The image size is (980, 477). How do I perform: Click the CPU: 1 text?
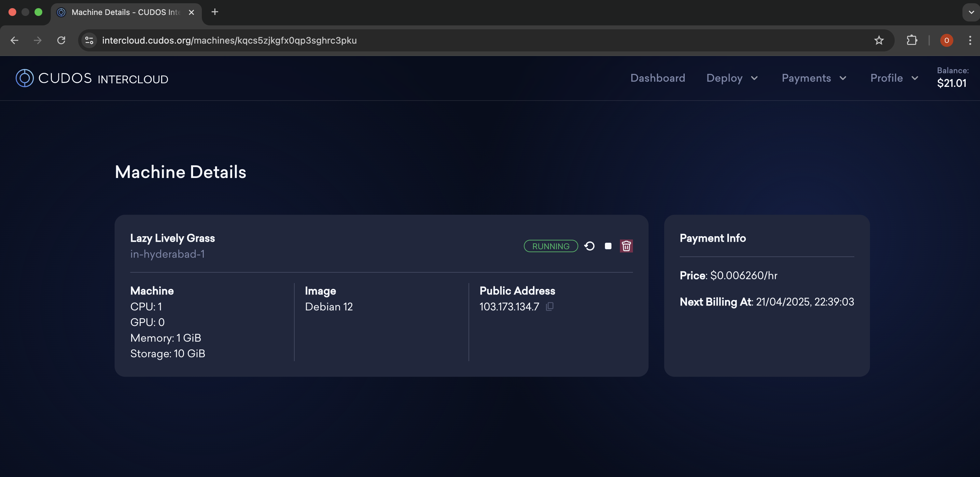tap(146, 307)
